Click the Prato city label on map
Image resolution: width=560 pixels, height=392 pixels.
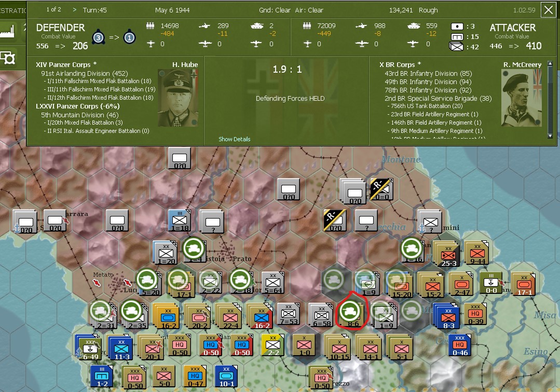(242, 259)
